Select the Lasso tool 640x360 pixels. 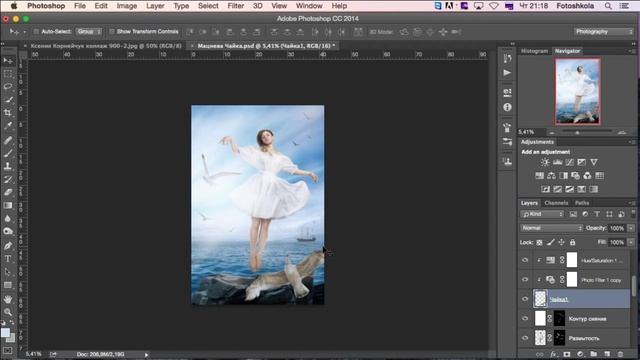pyautogui.click(x=8, y=87)
